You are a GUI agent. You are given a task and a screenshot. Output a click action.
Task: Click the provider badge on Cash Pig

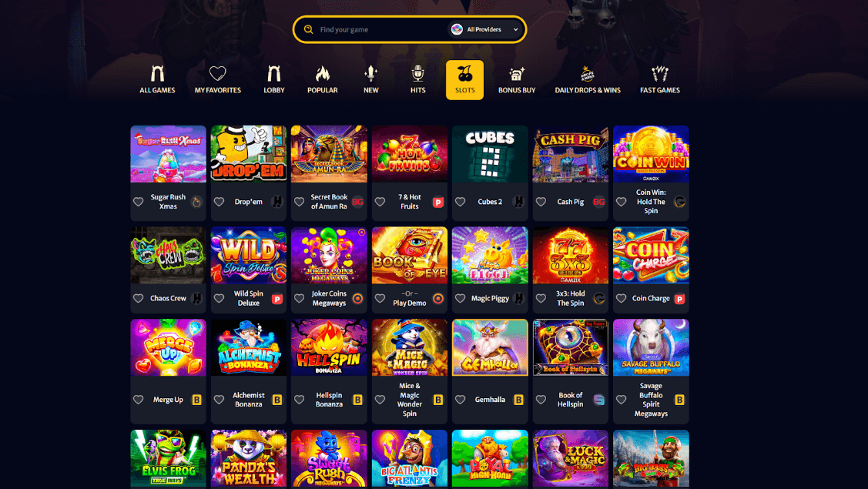599,202
